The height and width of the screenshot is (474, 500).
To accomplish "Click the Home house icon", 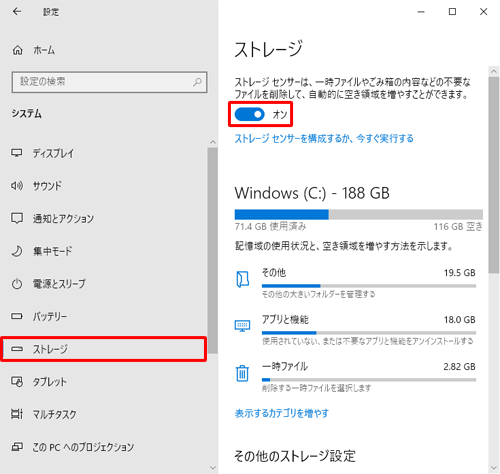I will tap(18, 50).
